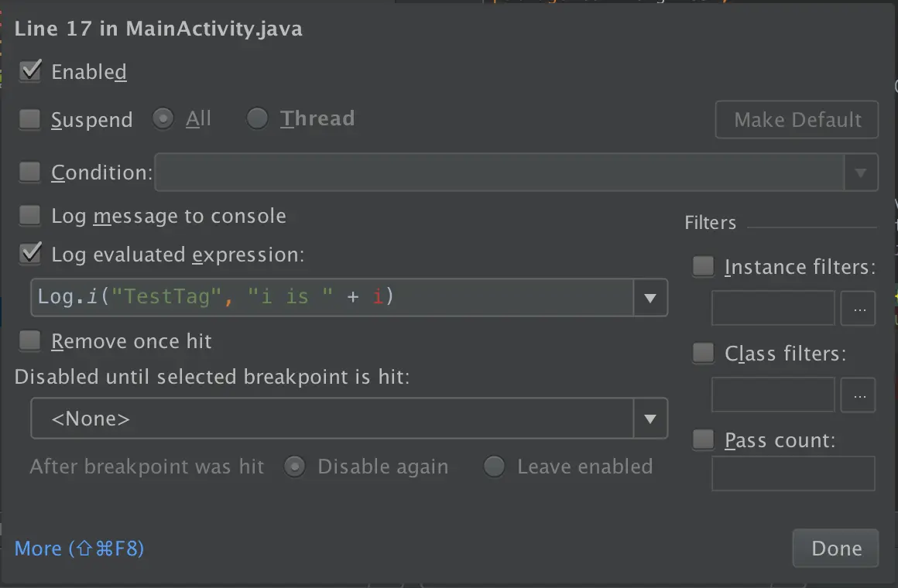
Task: Choose the Leave enabled radio option
Action: point(494,467)
